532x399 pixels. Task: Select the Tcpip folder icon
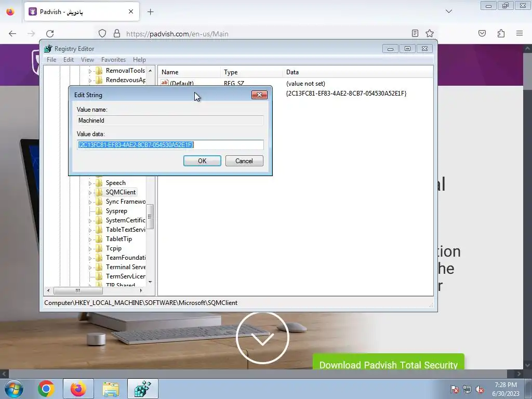tap(99, 248)
